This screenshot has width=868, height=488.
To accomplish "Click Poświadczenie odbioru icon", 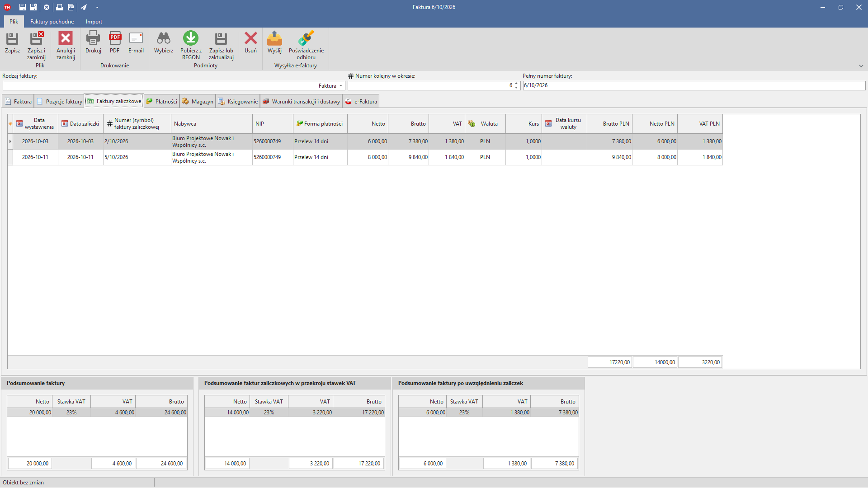I will pyautogui.click(x=306, y=38).
